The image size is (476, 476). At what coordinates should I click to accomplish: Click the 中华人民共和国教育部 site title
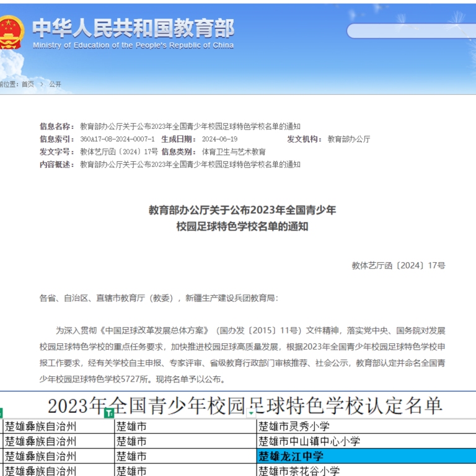133,28
